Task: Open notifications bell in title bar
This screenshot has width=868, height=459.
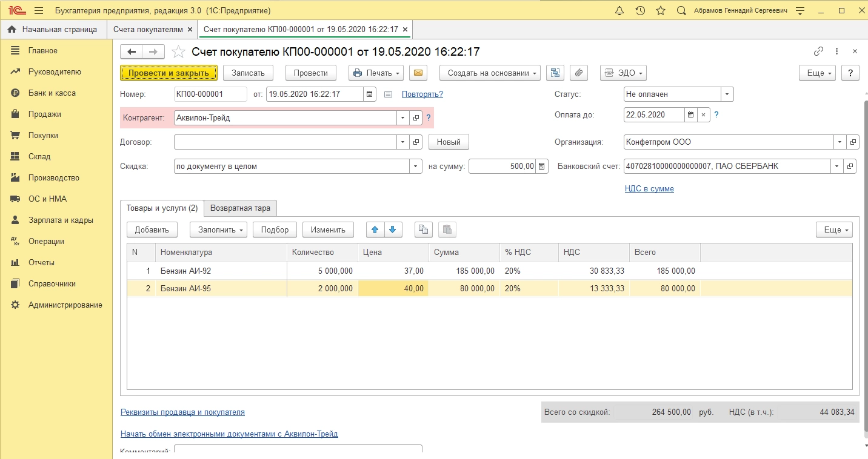Action: (619, 11)
